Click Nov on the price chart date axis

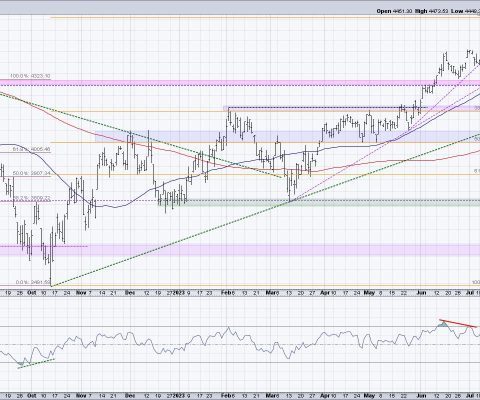pyautogui.click(x=81, y=293)
